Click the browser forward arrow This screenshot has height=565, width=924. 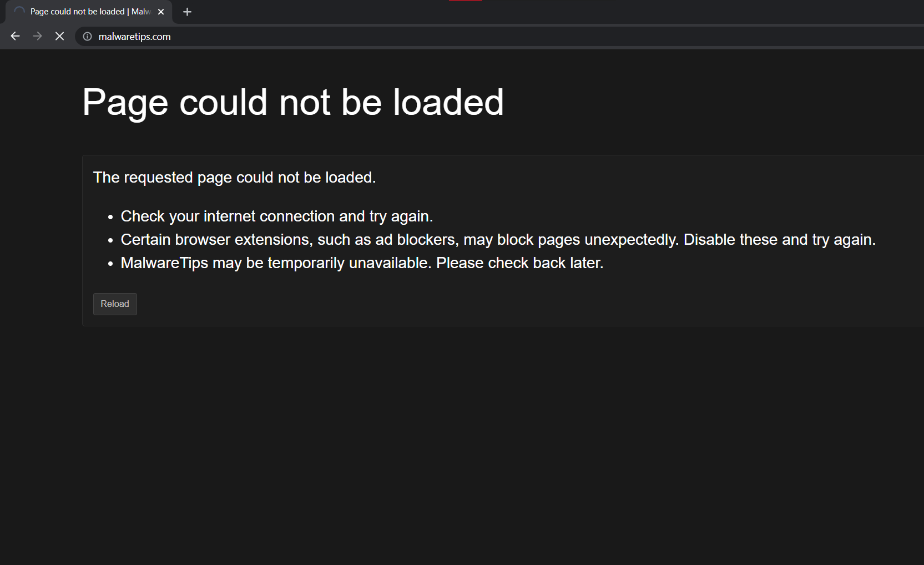(x=37, y=36)
